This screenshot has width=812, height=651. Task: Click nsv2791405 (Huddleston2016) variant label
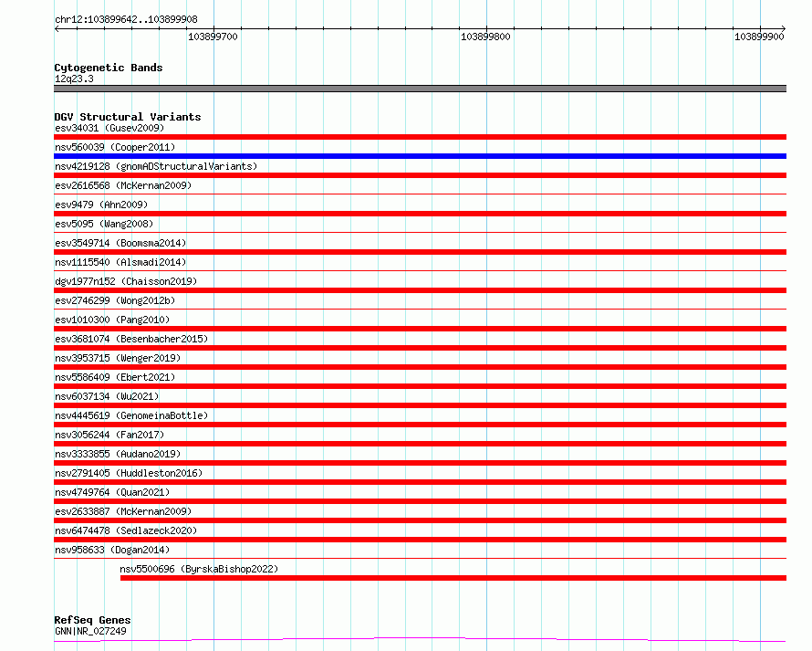tap(129, 473)
